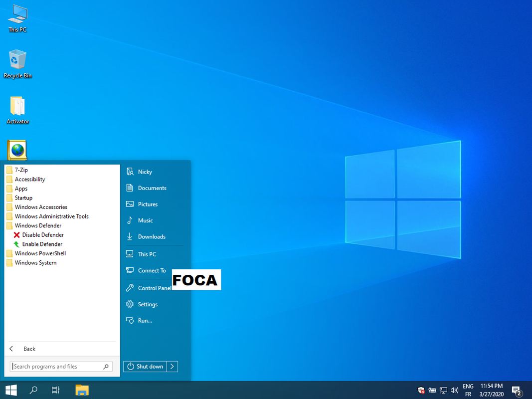Viewport: 532px width, 399px height.
Task: Open the Activator folder on desktop
Action: coord(17,110)
